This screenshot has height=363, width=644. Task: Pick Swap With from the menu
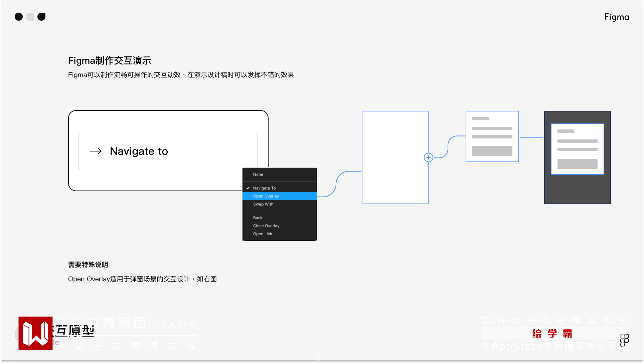(263, 204)
